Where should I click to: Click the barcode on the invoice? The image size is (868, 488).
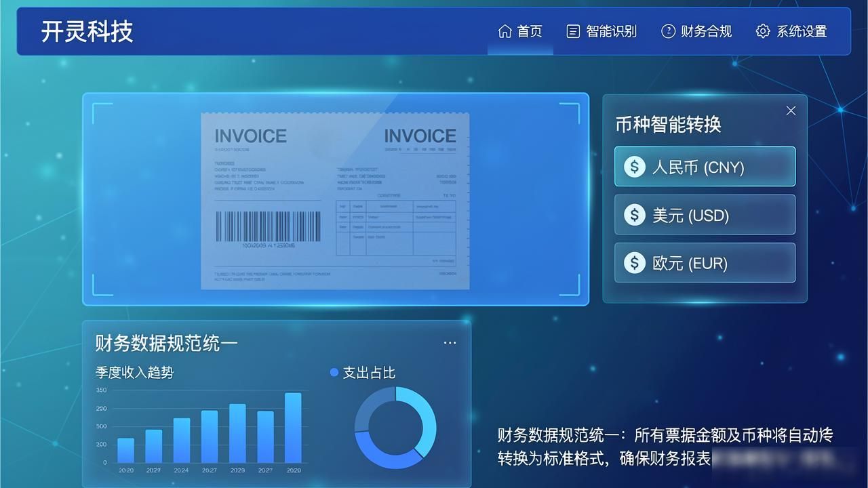(269, 226)
